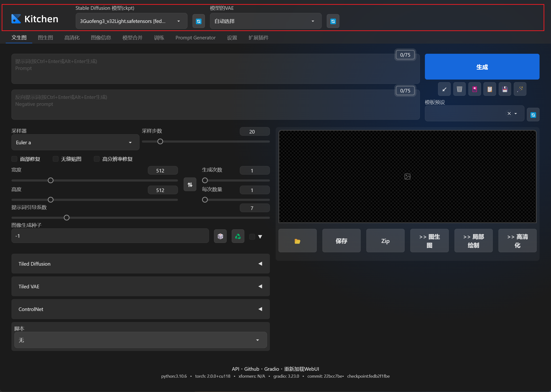Click the trash bin clear prompt icon
Viewport: 551px width, 392px height.
pyautogui.click(x=459, y=89)
